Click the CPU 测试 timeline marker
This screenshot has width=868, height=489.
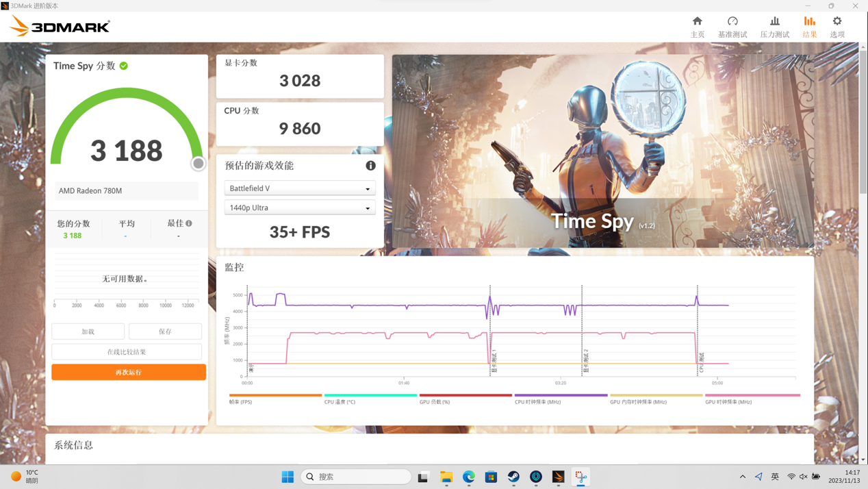[702, 363]
